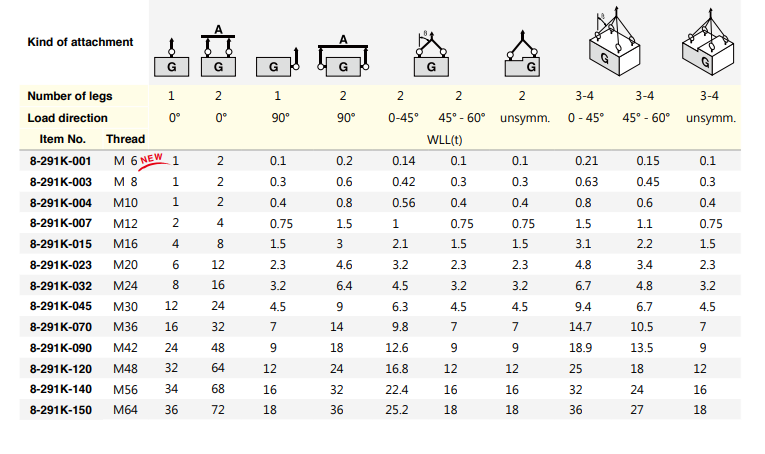Click thread size M42
765x454 pixels.
[125, 348]
